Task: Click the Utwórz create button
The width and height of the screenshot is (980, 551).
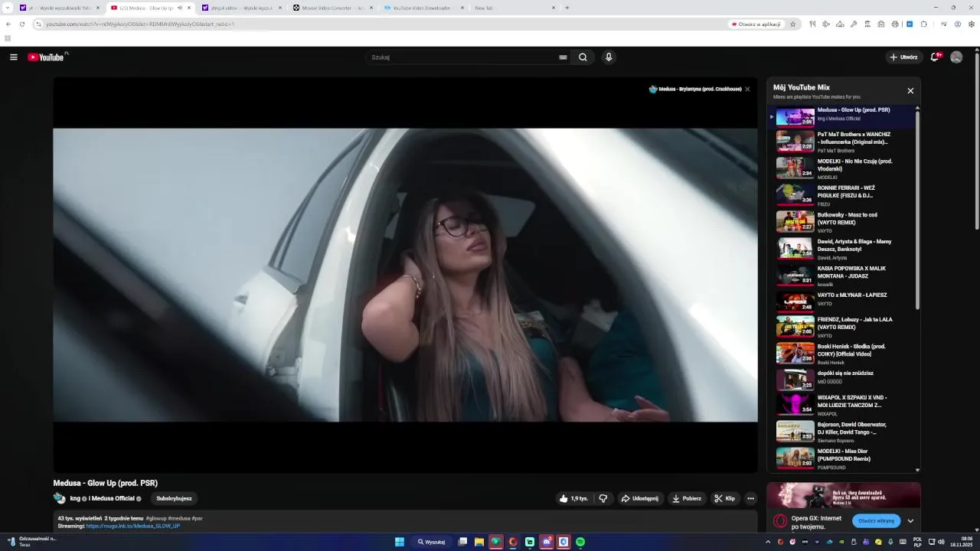Action: (x=903, y=57)
